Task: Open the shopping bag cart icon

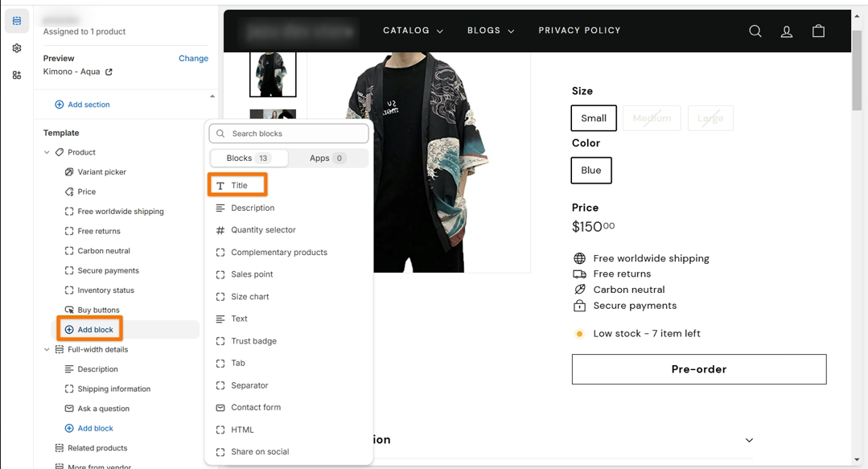Action: (818, 31)
